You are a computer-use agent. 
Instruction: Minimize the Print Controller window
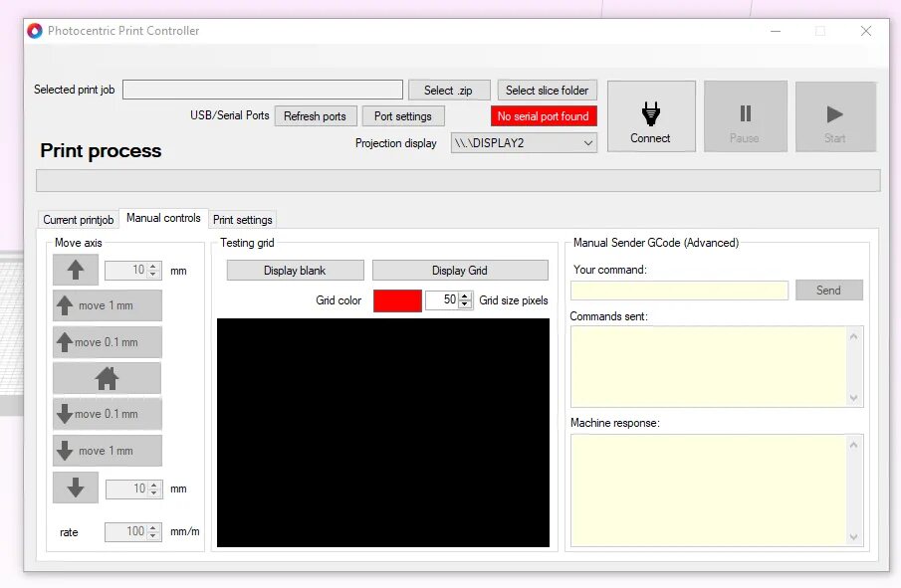776,31
